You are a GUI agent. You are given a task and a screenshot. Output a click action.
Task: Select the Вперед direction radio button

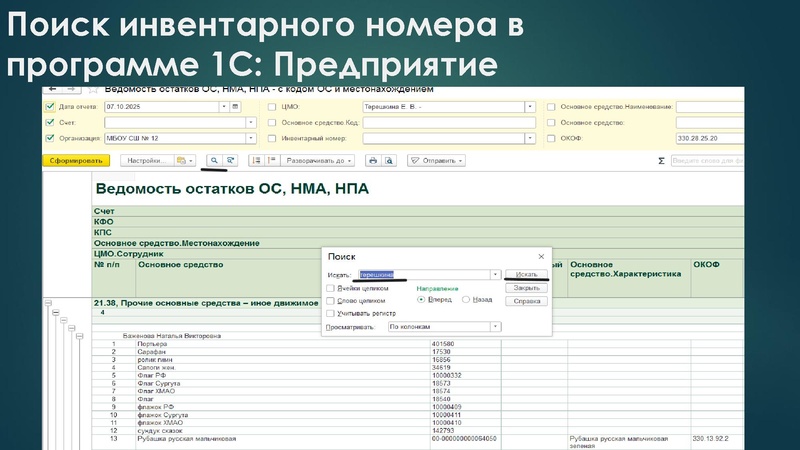tap(421, 299)
